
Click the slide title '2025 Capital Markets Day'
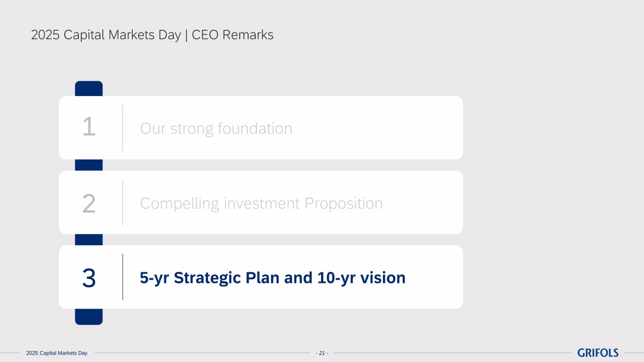point(106,35)
